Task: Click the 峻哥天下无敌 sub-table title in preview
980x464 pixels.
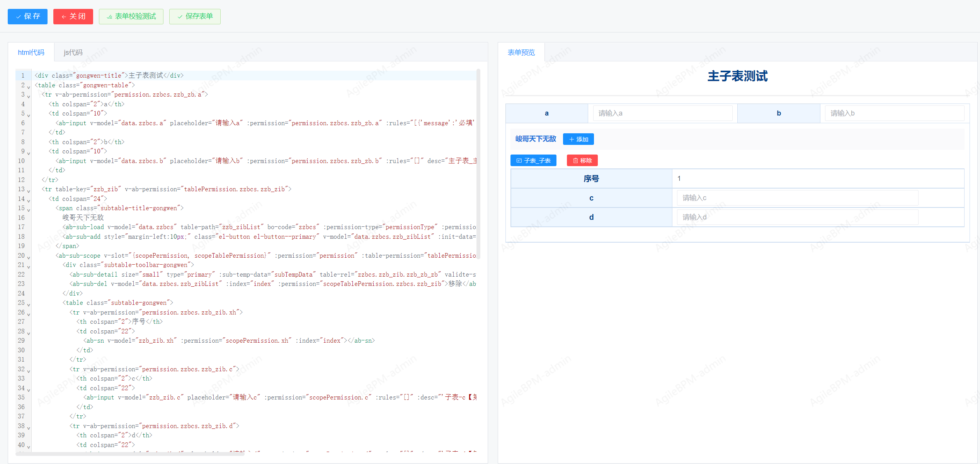Action: point(536,139)
